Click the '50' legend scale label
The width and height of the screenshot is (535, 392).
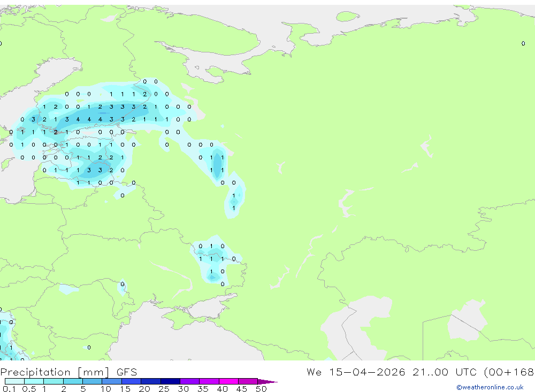point(261,389)
